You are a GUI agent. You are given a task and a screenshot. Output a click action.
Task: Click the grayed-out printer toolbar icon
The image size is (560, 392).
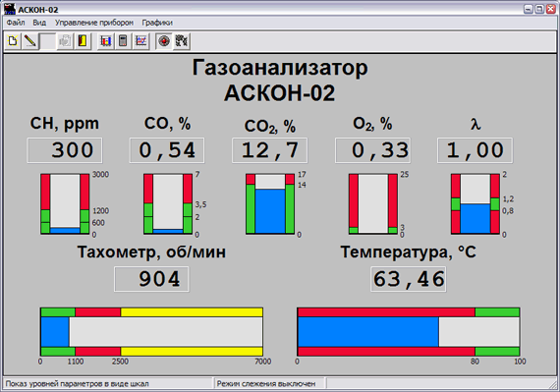point(65,41)
